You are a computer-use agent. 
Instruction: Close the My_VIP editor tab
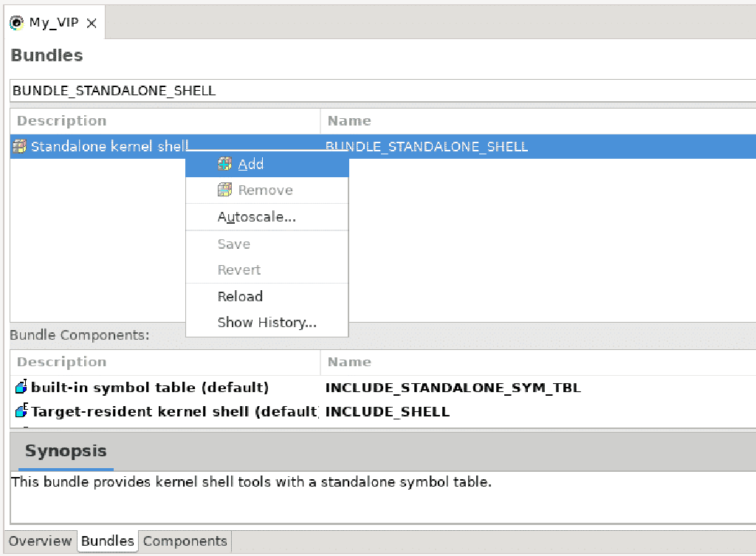(x=92, y=23)
